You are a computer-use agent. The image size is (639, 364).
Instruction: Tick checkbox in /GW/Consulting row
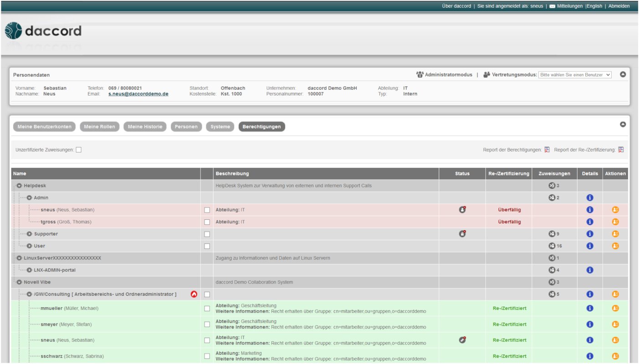click(x=207, y=294)
